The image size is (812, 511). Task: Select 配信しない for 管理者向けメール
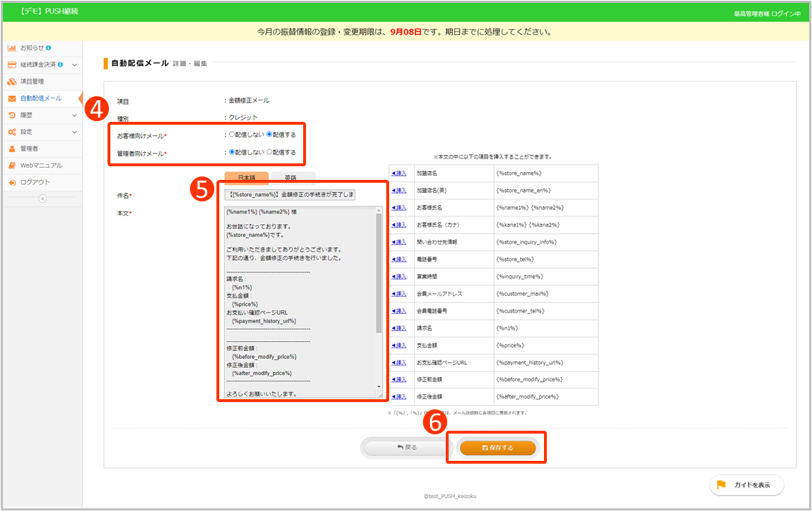(231, 152)
